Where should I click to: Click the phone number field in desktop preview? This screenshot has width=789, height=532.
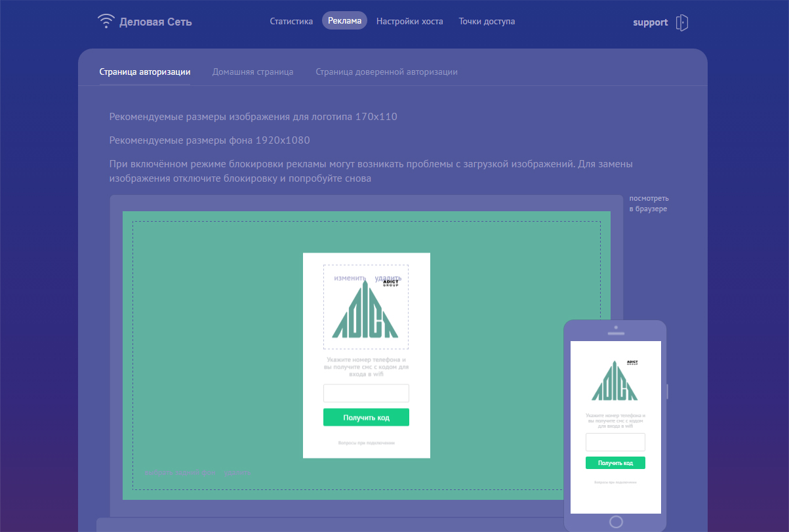(366, 393)
